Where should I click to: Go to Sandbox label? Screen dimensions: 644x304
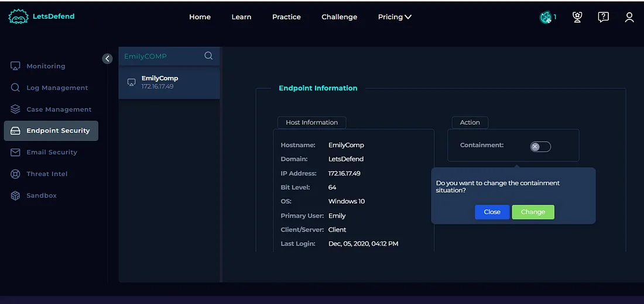tap(42, 196)
